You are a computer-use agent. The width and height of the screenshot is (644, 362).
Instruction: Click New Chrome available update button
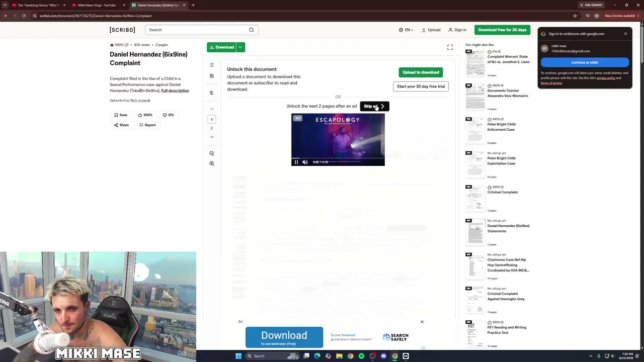[621, 16]
